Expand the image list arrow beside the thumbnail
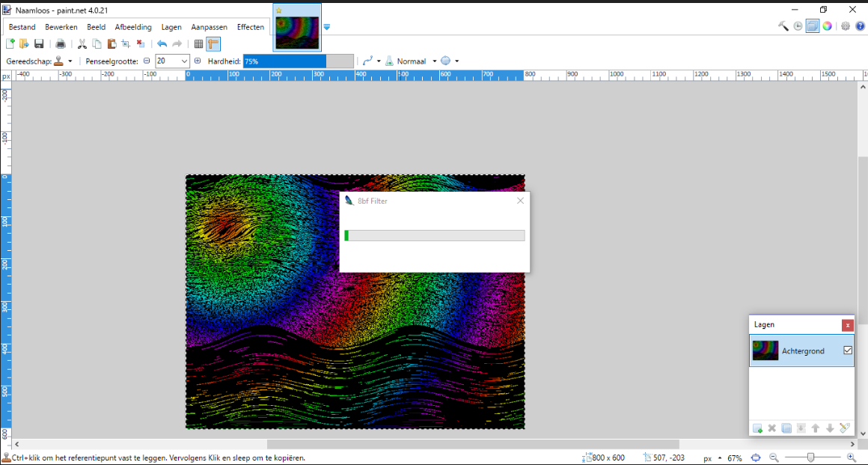The image size is (868, 465). tap(326, 27)
